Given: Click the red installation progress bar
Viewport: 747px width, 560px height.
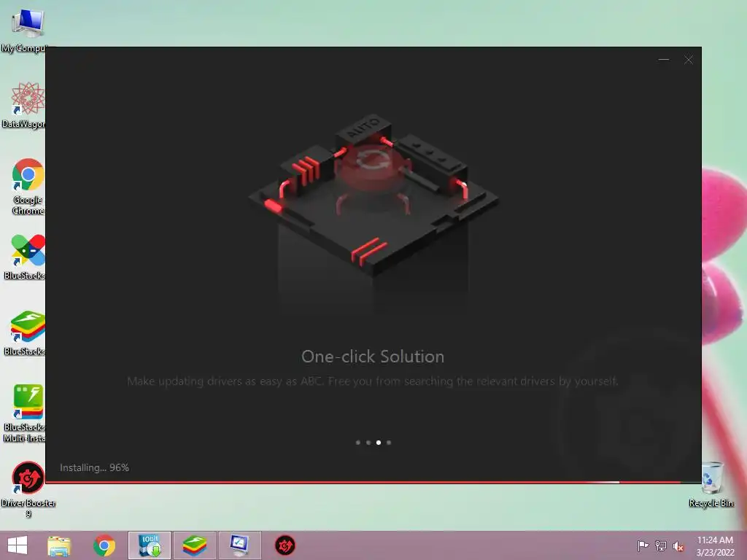Looking at the screenshot, I should (x=373, y=483).
